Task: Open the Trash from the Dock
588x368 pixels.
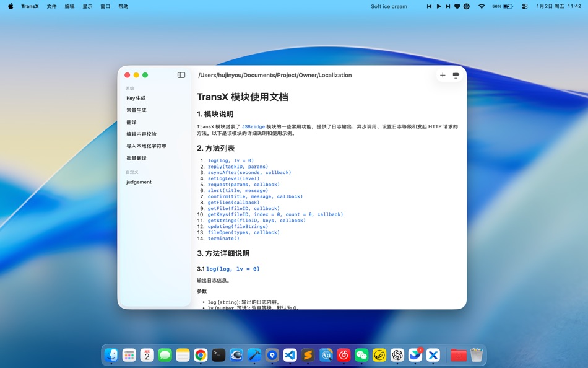Action: [475, 355]
